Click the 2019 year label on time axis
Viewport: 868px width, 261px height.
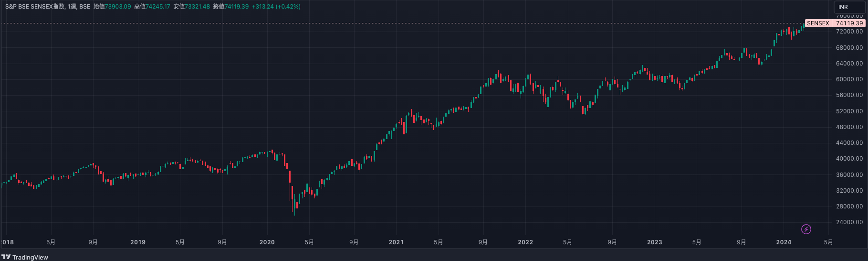click(138, 242)
